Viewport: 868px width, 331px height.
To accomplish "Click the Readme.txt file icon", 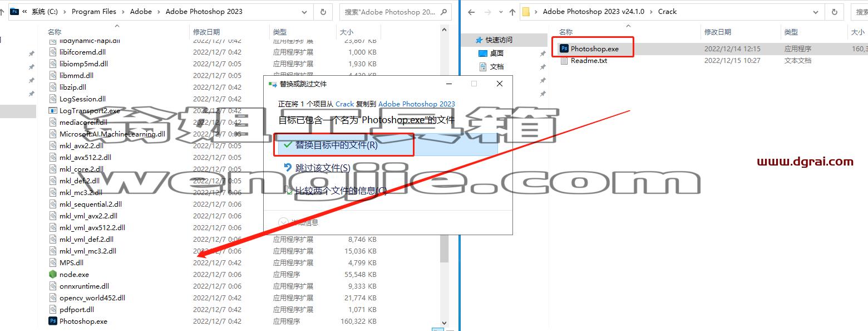I will (x=564, y=60).
